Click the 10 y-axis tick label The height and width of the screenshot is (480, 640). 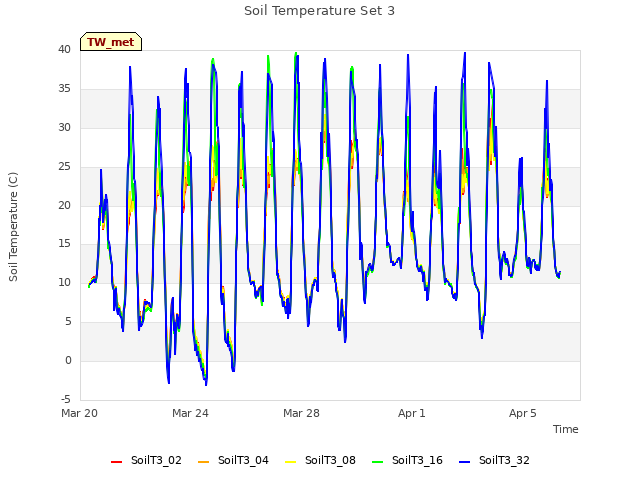point(64,282)
